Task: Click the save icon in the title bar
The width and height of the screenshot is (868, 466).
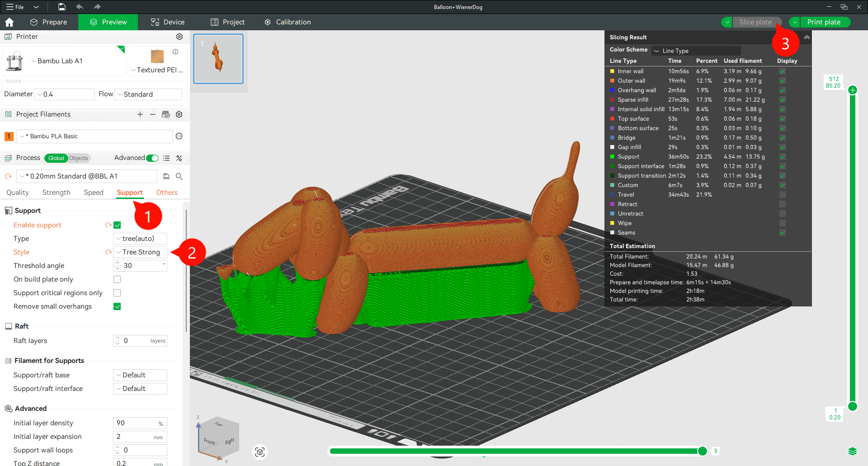Action: [x=62, y=7]
